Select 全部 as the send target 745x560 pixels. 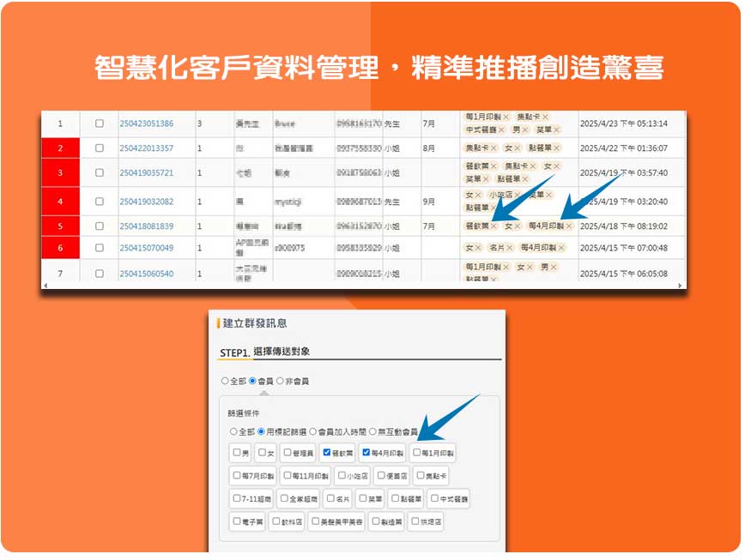click(x=225, y=381)
